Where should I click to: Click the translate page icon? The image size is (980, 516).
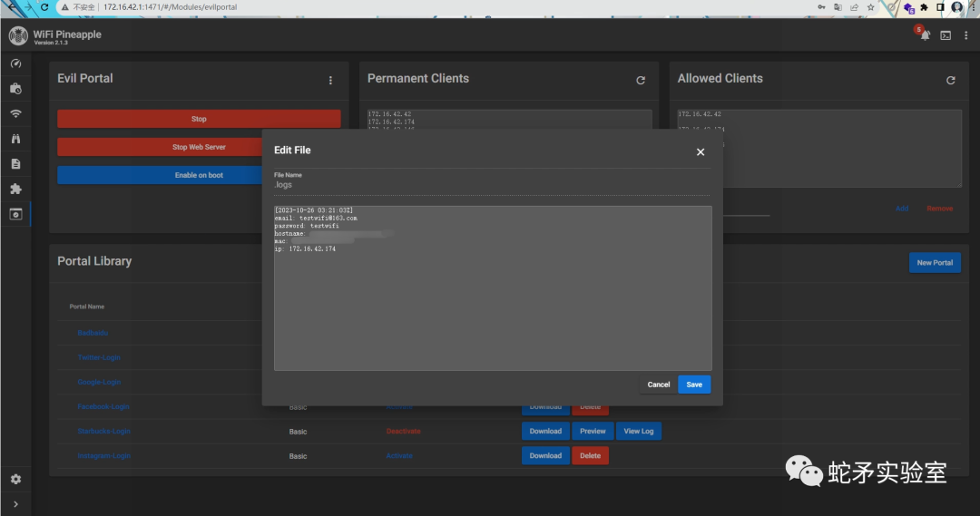838,7
